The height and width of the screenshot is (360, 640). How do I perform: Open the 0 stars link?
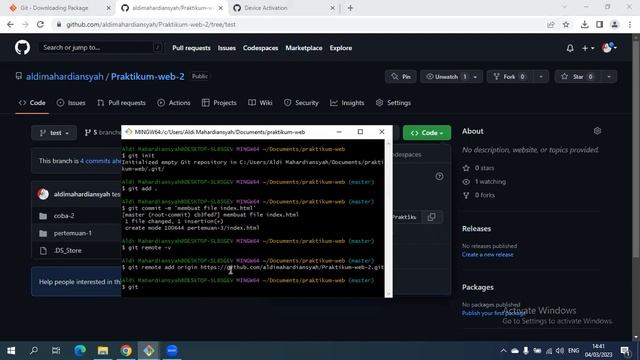click(478, 168)
